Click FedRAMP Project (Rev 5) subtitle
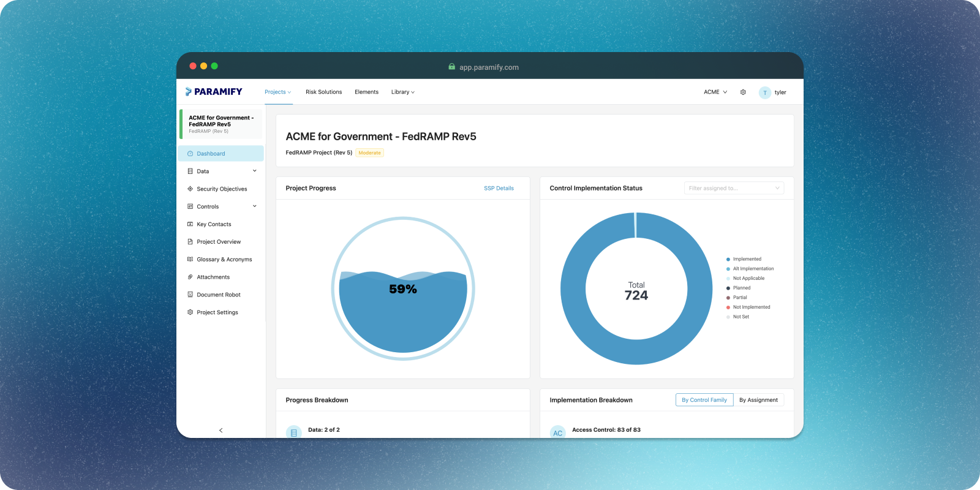The height and width of the screenshot is (490, 980). (x=319, y=153)
